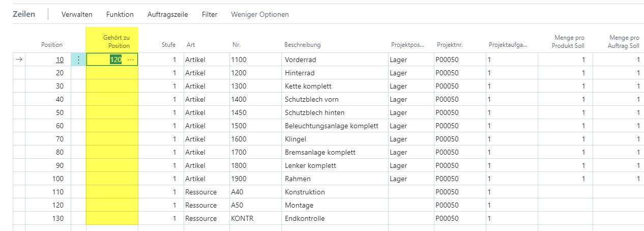Click the Projektaufga... column header

pyautogui.click(x=508, y=45)
